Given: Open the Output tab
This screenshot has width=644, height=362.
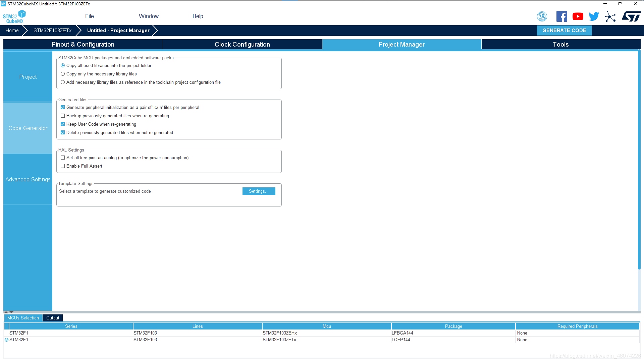Looking at the screenshot, I should tap(53, 318).
